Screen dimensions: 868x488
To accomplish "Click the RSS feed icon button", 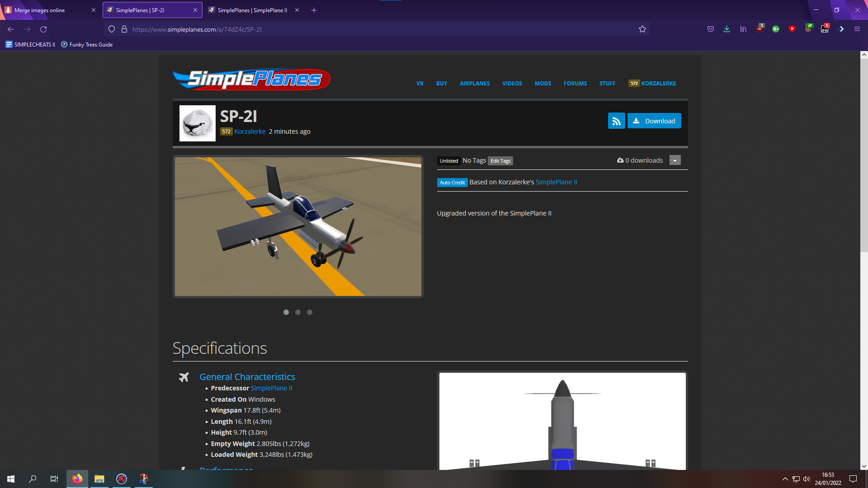I will 616,121.
